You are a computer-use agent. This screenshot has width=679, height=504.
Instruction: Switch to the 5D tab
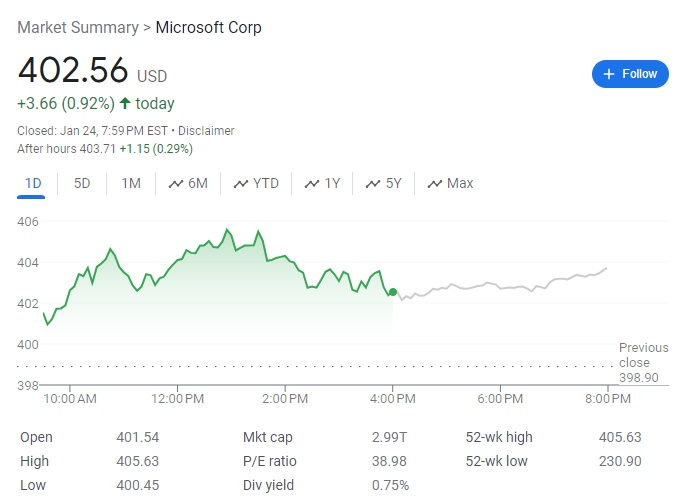tap(82, 183)
